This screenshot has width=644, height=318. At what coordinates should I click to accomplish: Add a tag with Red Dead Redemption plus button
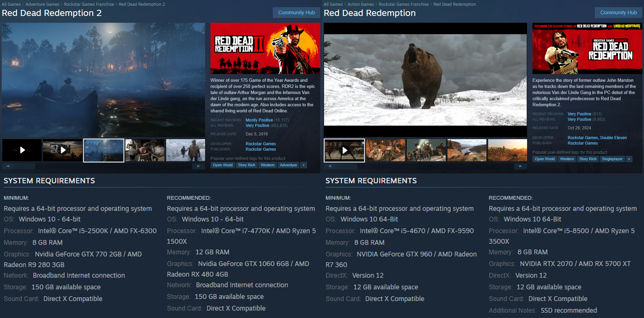(629, 159)
